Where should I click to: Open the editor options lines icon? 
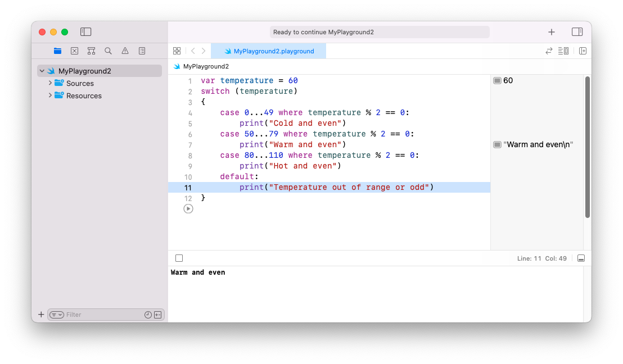[x=563, y=51]
